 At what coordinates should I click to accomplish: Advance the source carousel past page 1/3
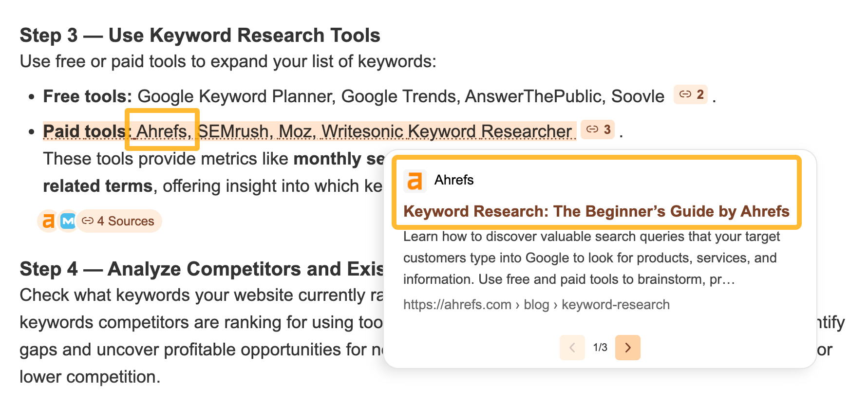point(628,347)
